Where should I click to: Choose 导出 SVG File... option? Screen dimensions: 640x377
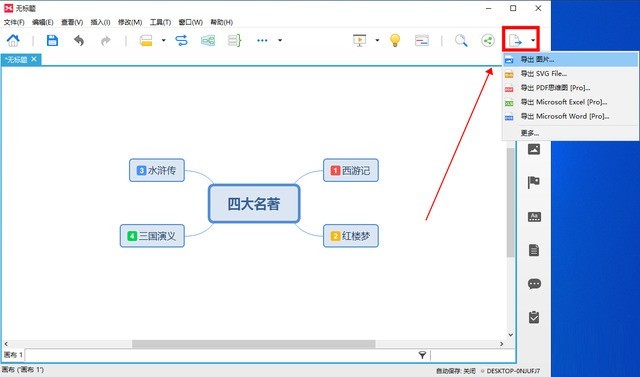[x=570, y=74]
